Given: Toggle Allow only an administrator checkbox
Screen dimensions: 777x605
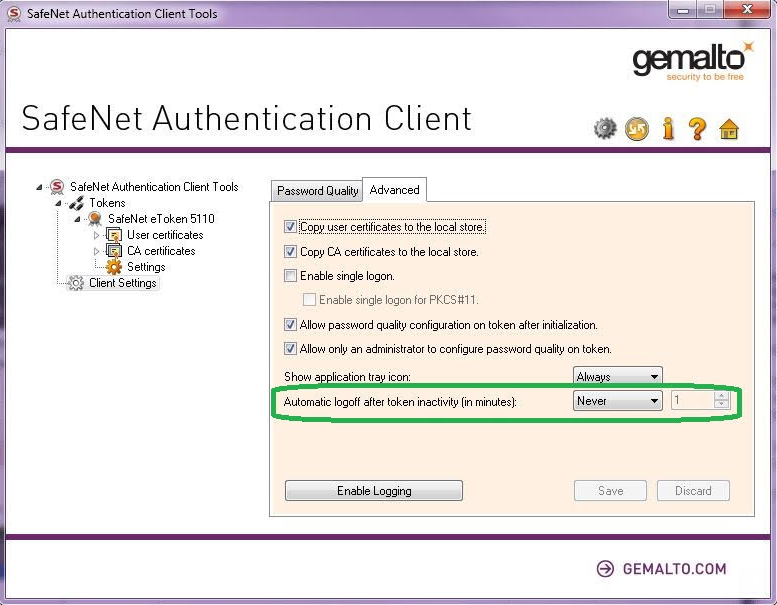Looking at the screenshot, I should pos(290,348).
